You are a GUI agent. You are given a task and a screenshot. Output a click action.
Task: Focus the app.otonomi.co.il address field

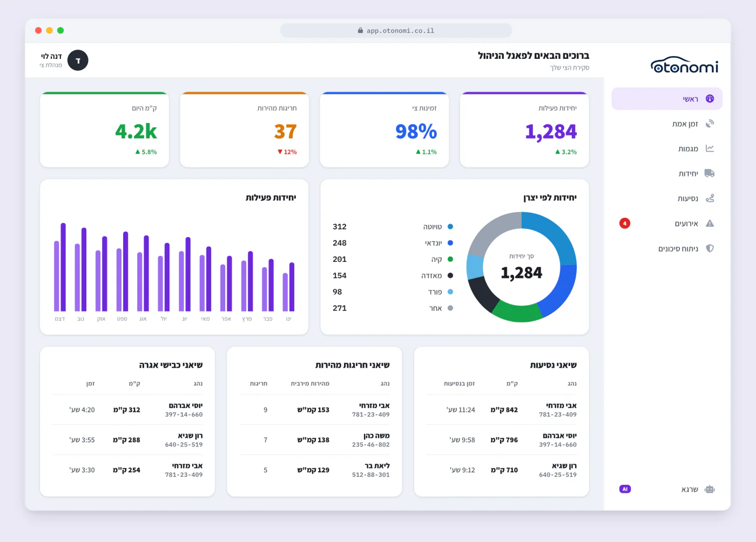[396, 31]
